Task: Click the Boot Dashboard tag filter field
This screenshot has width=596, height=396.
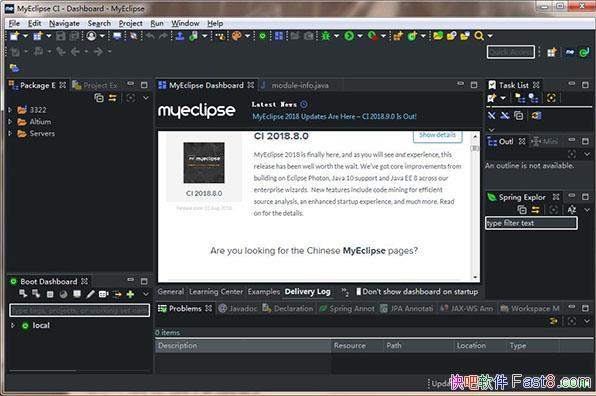Action: [x=79, y=310]
